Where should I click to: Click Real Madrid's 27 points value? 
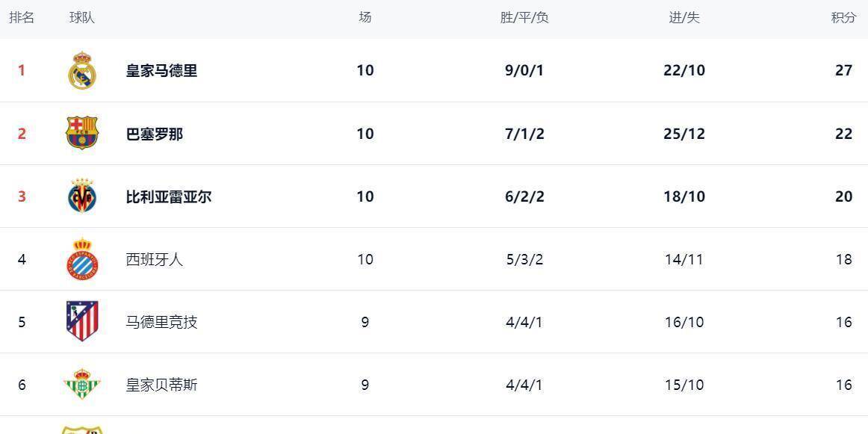tap(843, 71)
